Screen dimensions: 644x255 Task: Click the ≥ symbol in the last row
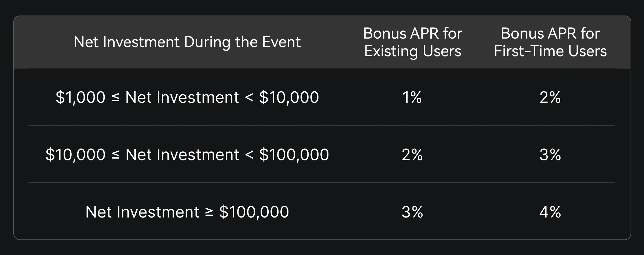pos(209,212)
